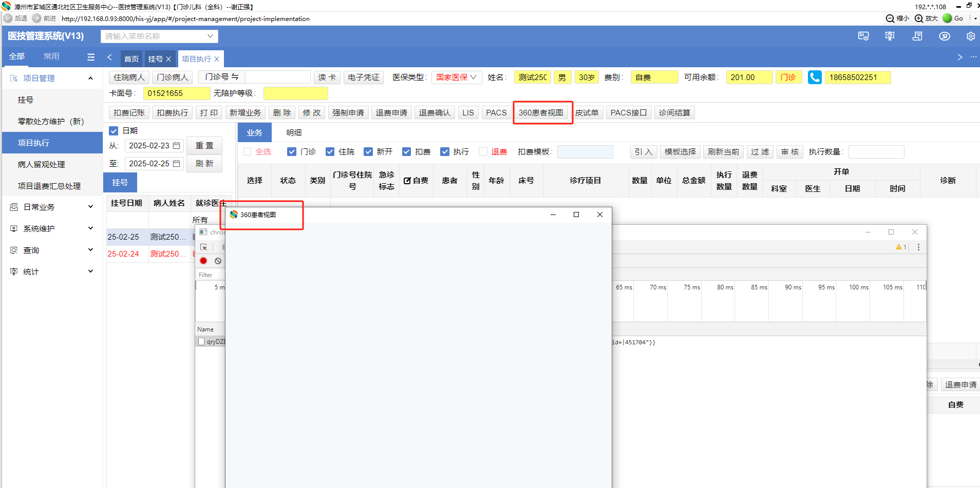Click the DevTools inspect element icon
The image size is (980, 488).
[204, 247]
